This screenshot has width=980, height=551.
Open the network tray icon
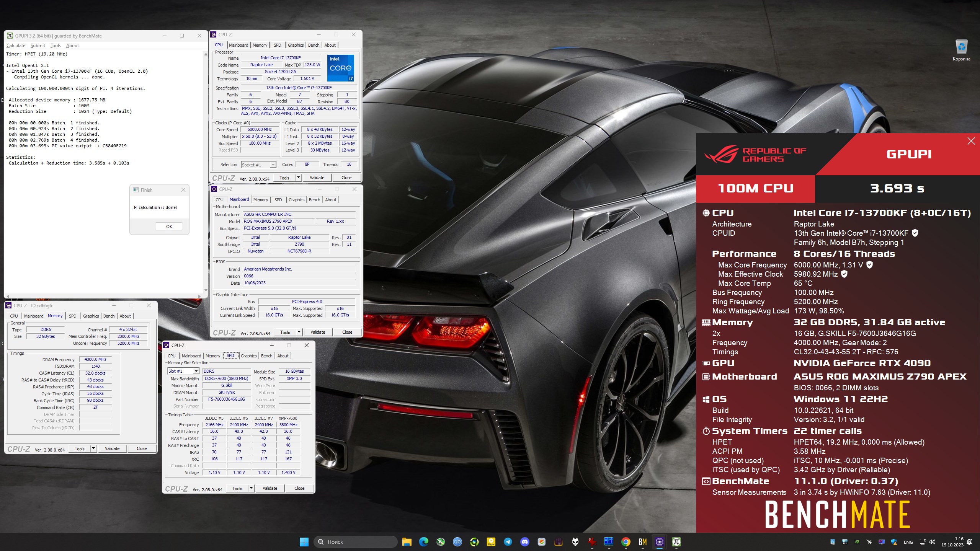point(923,542)
